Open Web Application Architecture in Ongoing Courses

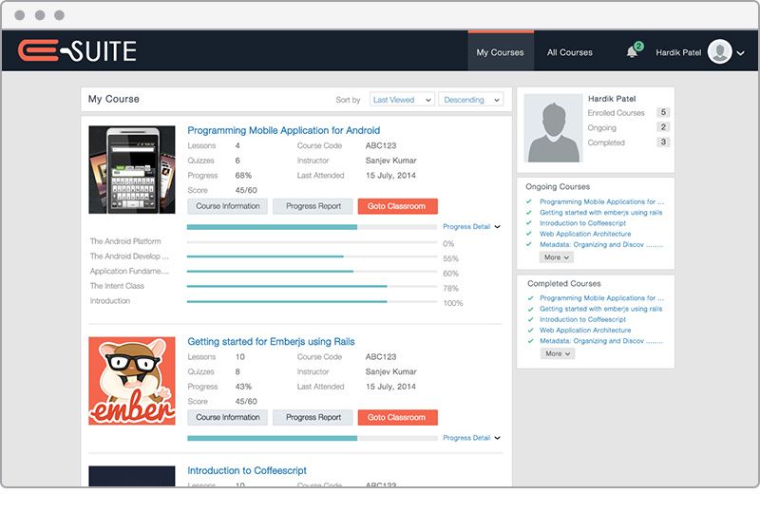[x=585, y=234]
